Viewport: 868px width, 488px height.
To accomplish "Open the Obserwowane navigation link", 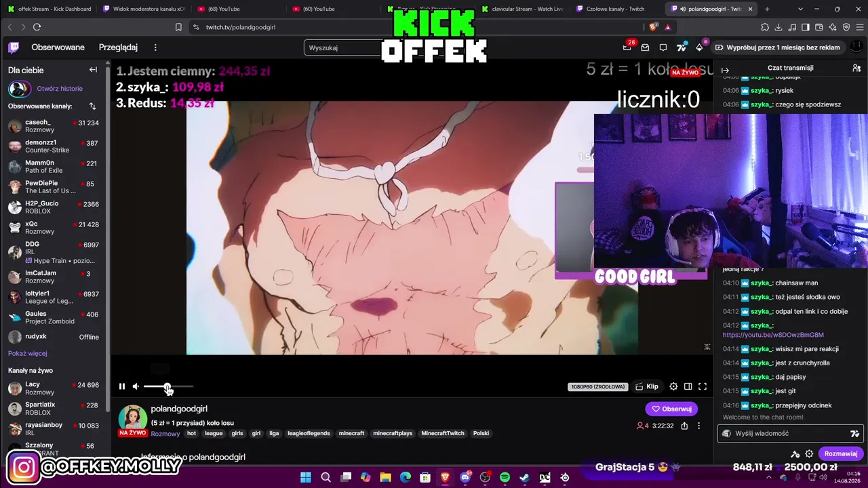I will [x=58, y=47].
